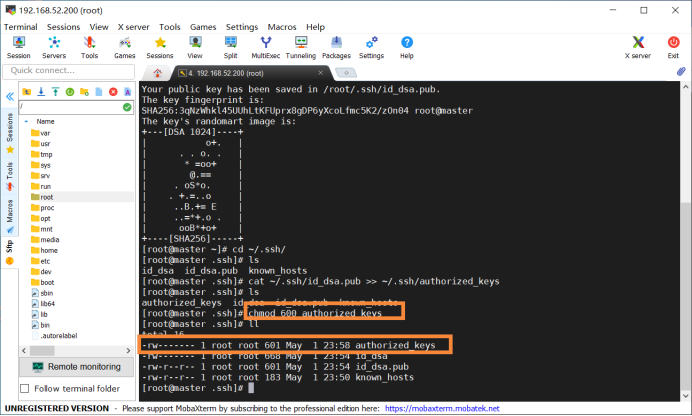Click the Remote monitoring button
692x416 pixels.
76,367
